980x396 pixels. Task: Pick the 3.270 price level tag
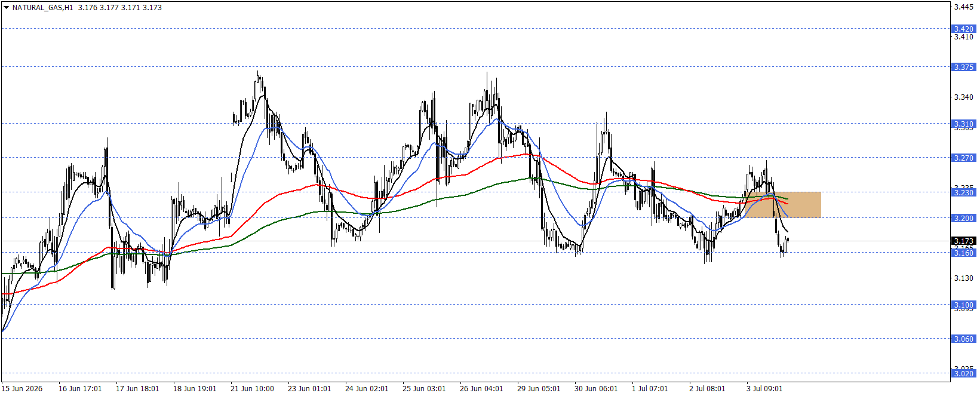click(x=963, y=158)
